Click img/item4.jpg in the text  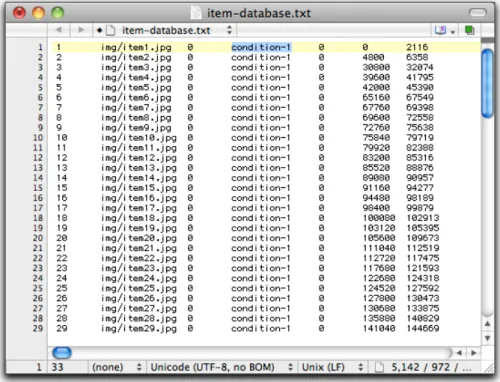pos(136,77)
